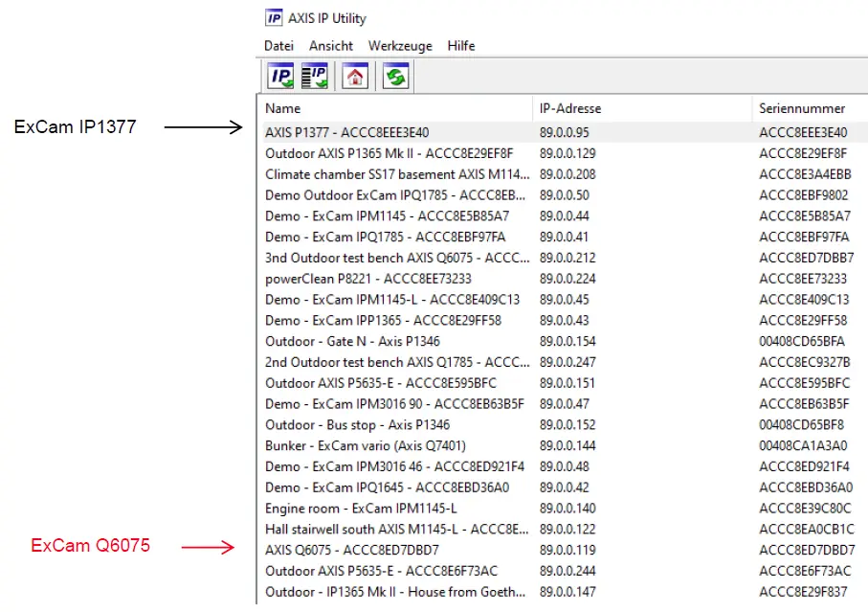Click IP address 89.0.0.95
The height and width of the screenshot is (612, 868).
(564, 132)
